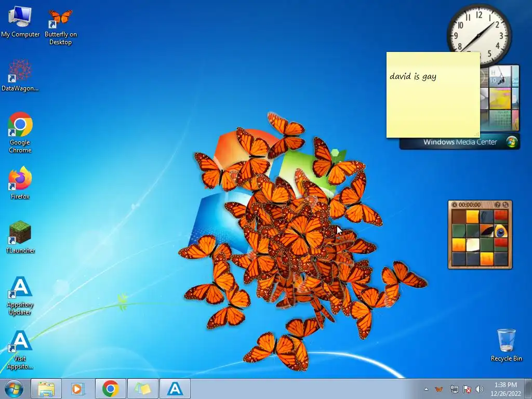Click the puzzle timer 00:00:00
The width and height of the screenshot is (532, 399).
tap(470, 205)
